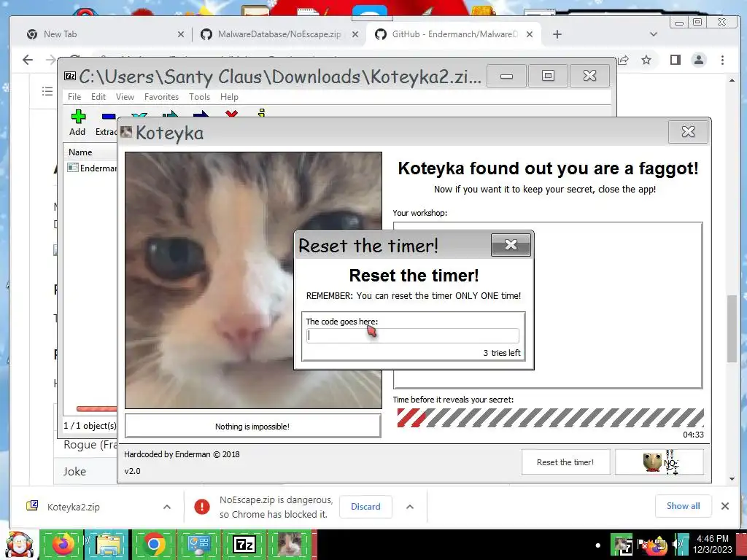The height and width of the screenshot is (560, 747).
Task: Click Show all downloads
Action: coord(683,506)
